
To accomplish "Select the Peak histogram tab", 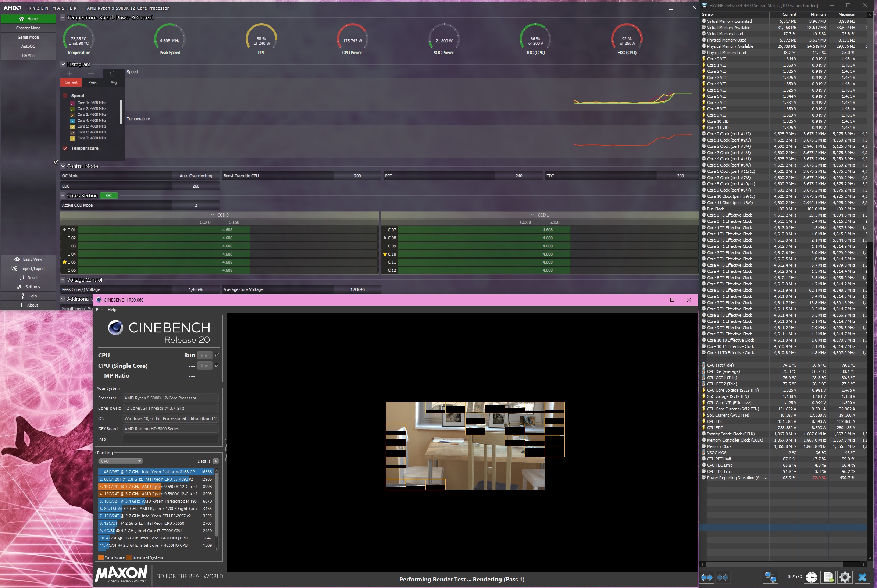I will coord(92,82).
